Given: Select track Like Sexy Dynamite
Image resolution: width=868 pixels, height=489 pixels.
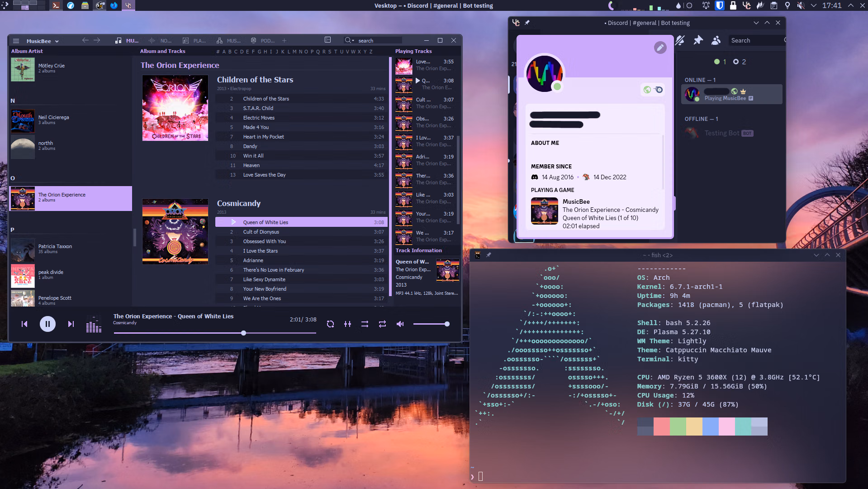Looking at the screenshot, I should tap(301, 279).
